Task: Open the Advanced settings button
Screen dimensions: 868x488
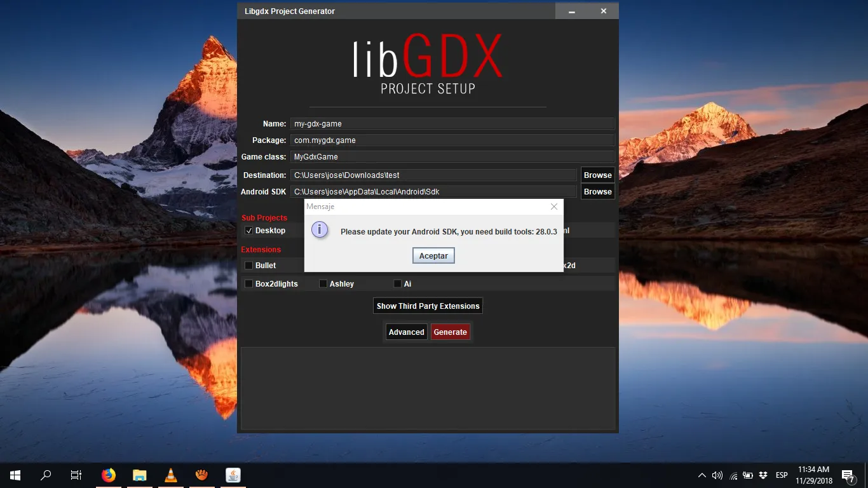Action: pos(407,332)
